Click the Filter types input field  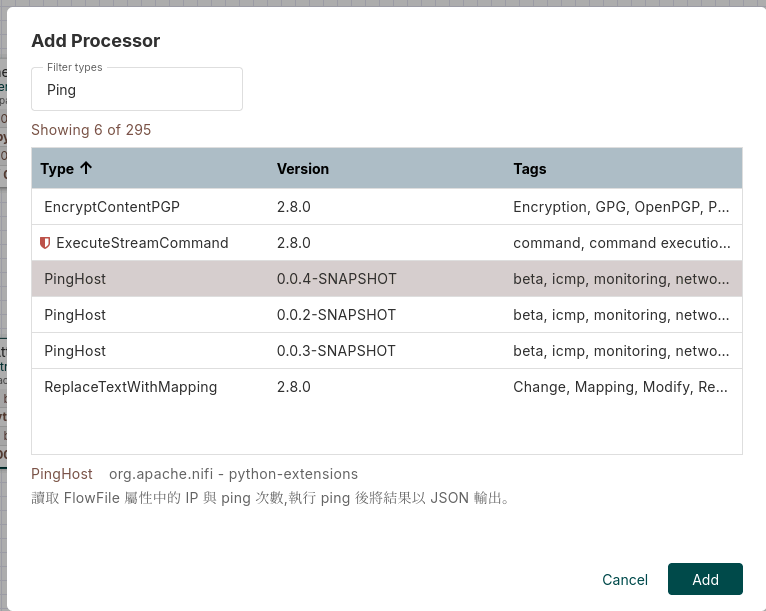[x=137, y=89]
